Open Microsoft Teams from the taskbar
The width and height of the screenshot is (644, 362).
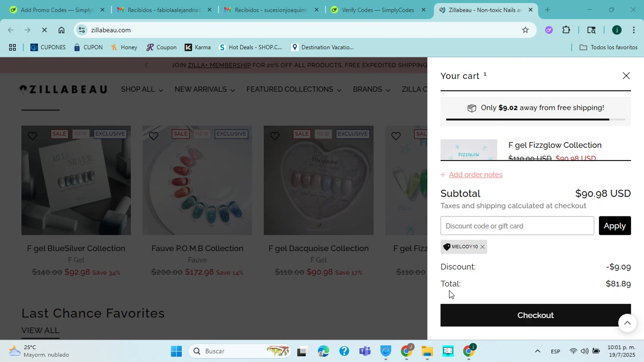pyautogui.click(x=365, y=351)
